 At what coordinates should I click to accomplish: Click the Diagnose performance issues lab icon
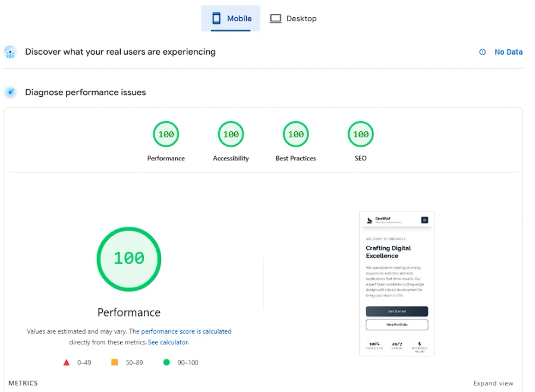(x=10, y=92)
